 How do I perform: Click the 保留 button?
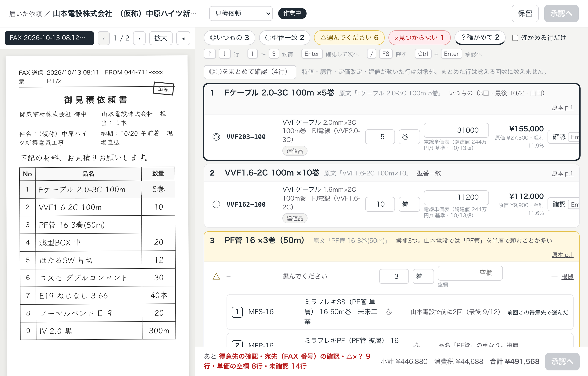coord(525,13)
